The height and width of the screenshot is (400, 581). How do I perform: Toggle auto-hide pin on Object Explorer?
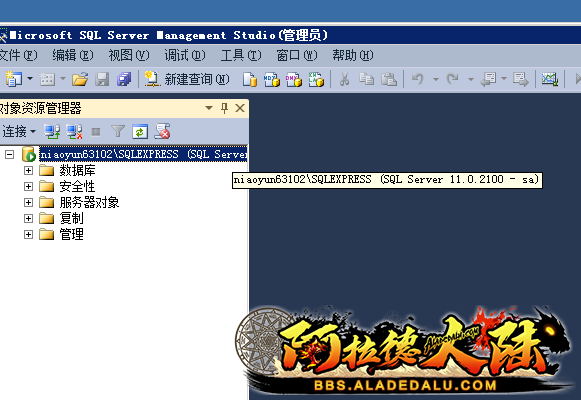(224, 108)
